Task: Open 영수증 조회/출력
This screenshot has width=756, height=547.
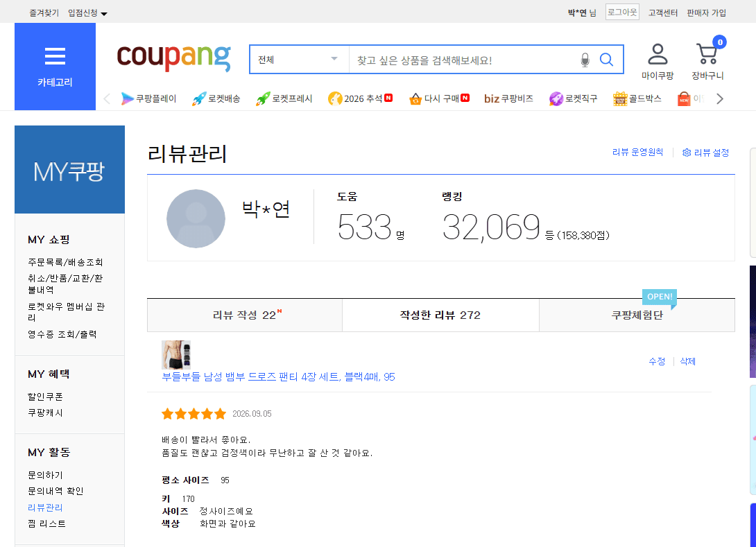Action: pos(62,334)
